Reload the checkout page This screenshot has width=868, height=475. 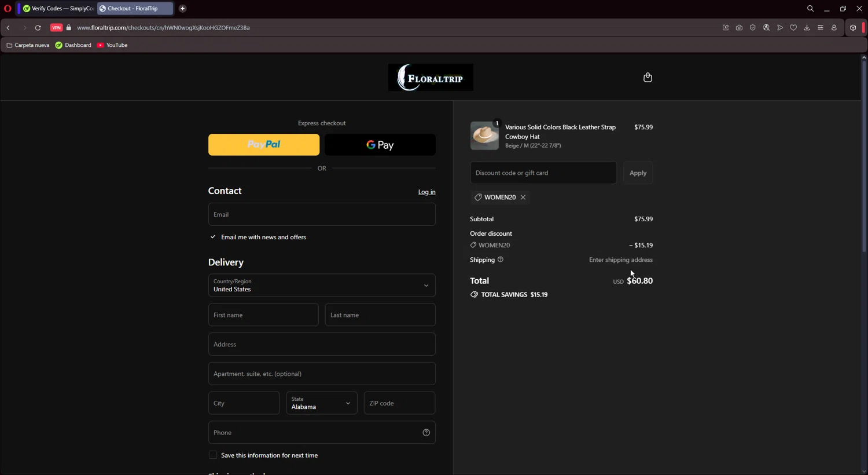tap(38, 28)
